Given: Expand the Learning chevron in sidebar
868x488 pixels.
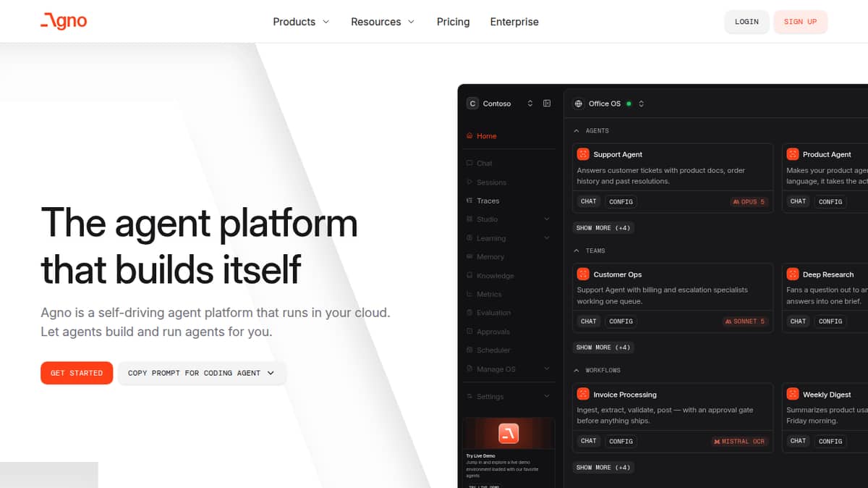Looking at the screenshot, I should [x=547, y=238].
